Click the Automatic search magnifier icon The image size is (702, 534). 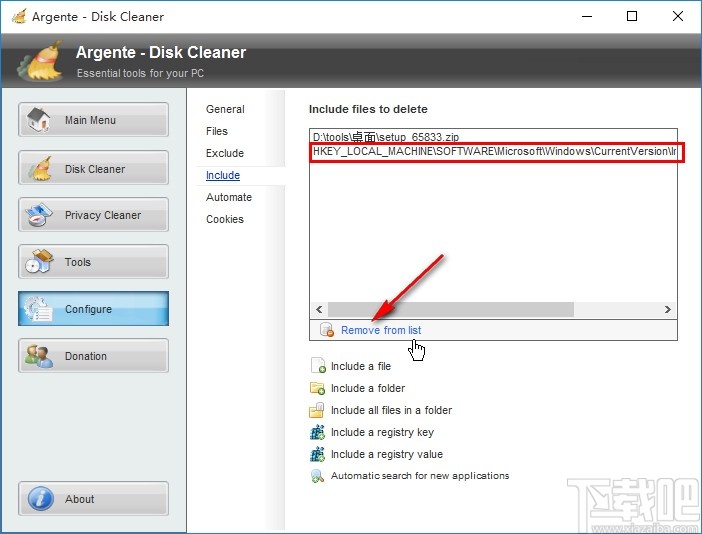[317, 476]
